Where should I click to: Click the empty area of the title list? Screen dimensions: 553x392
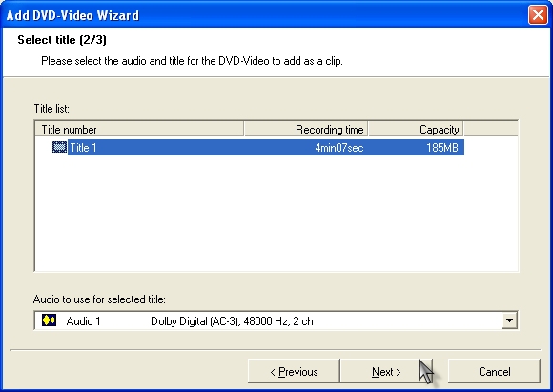pos(276,213)
